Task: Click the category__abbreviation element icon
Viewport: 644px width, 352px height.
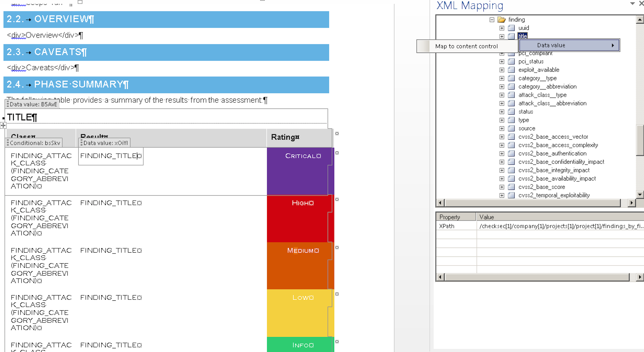Action: (x=511, y=86)
